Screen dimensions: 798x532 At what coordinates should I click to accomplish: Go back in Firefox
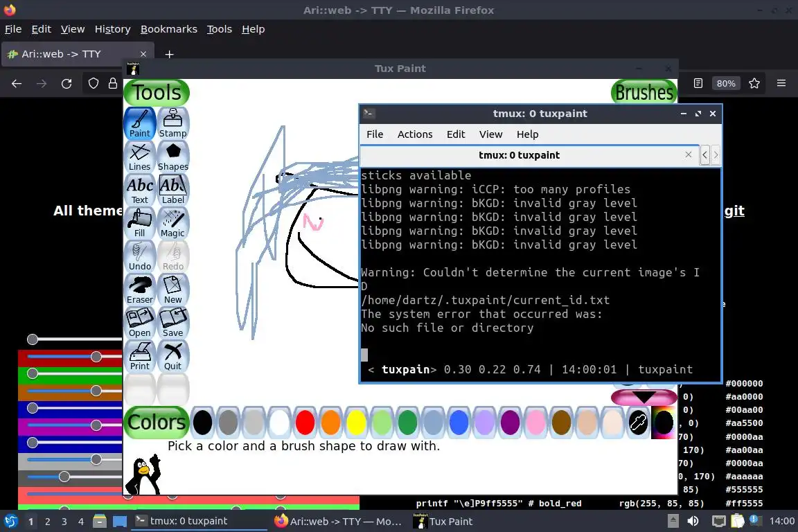click(17, 84)
